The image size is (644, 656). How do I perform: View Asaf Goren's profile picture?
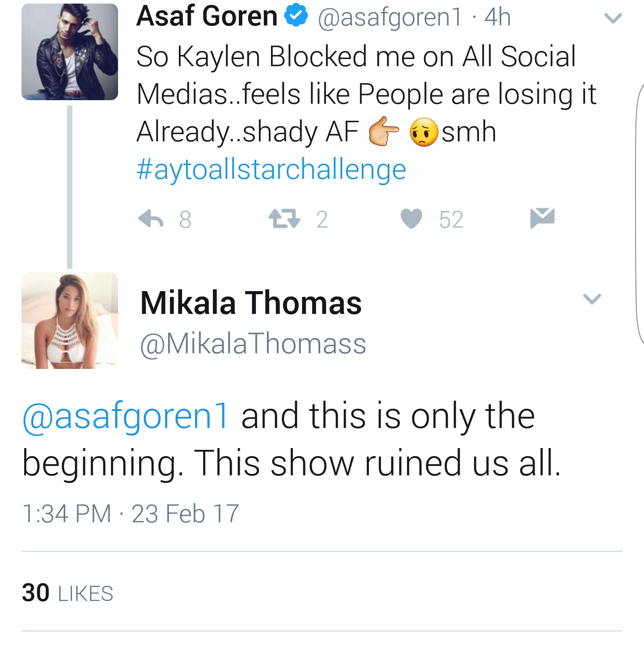point(70,52)
